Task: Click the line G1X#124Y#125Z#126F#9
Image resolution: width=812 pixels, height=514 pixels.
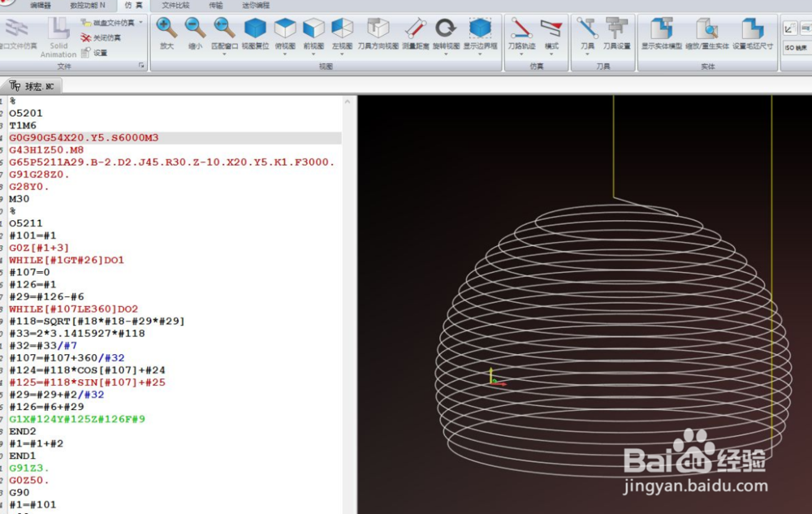Action: pos(77,419)
